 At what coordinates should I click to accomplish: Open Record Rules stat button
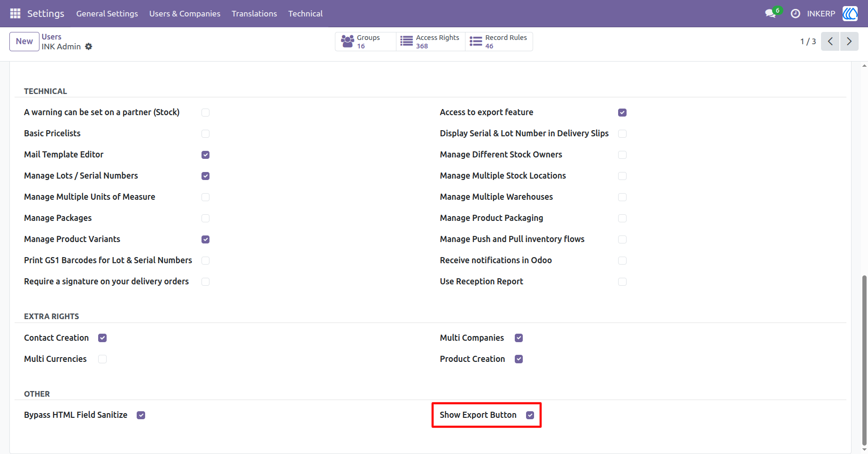click(x=499, y=41)
